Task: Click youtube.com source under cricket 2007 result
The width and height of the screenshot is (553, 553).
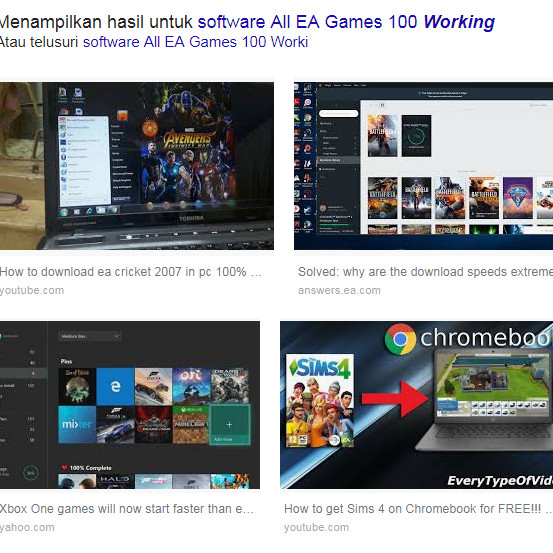Action: tap(32, 291)
